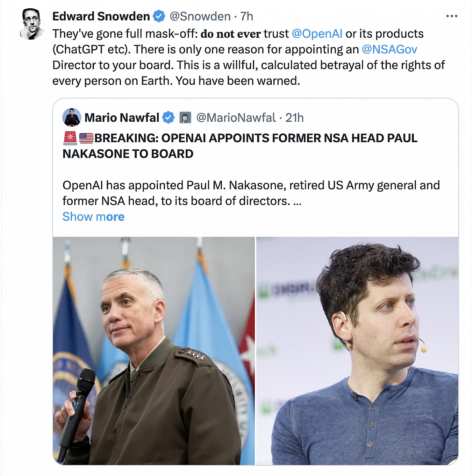Screen dimensions: 472x476
Task: Click Mario Nawfal's profile avatar
Action: click(x=71, y=117)
